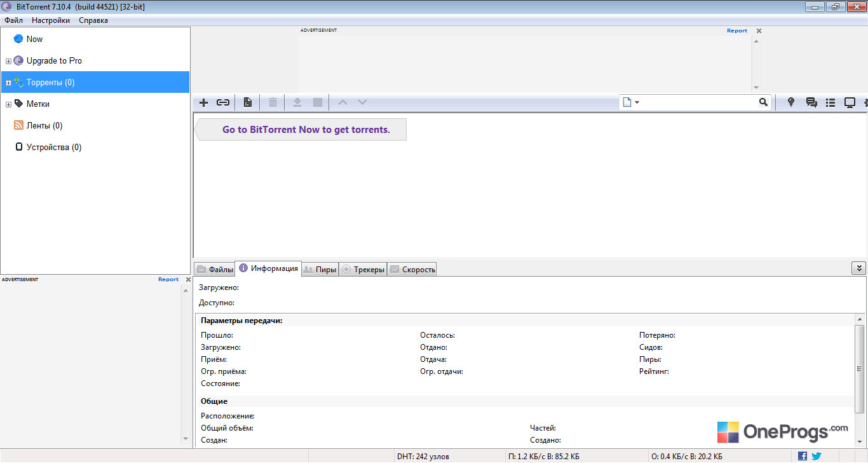Click the DHT: 242 узлов status entry

click(x=423, y=457)
